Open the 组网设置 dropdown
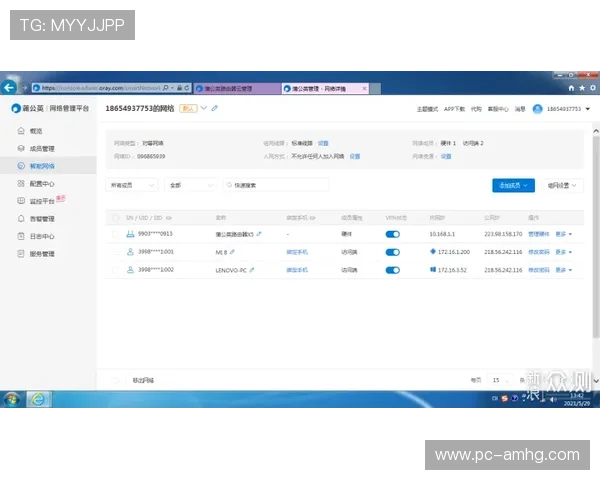This screenshot has width=600, height=480. (x=562, y=186)
